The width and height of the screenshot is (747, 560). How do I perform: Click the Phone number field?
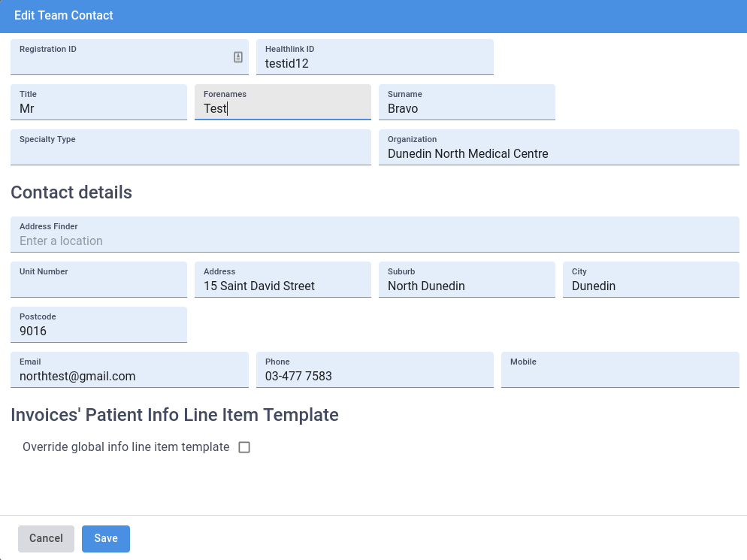tap(374, 376)
